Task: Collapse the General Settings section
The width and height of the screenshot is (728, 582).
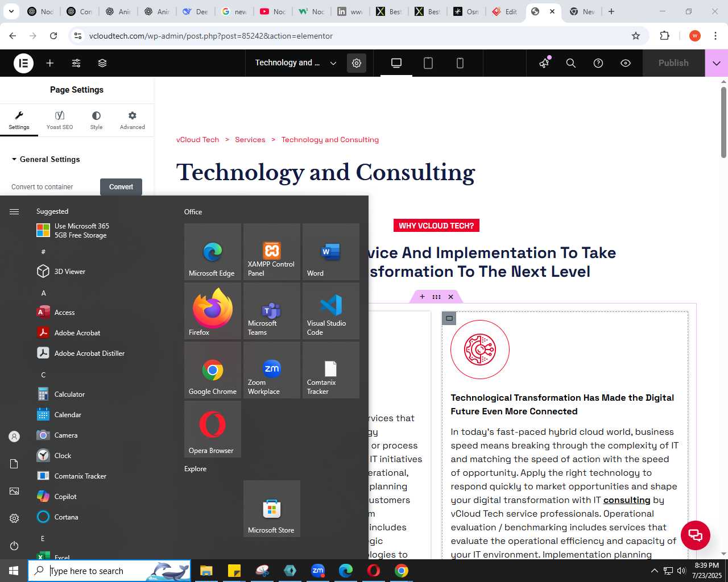Action: 46,160
